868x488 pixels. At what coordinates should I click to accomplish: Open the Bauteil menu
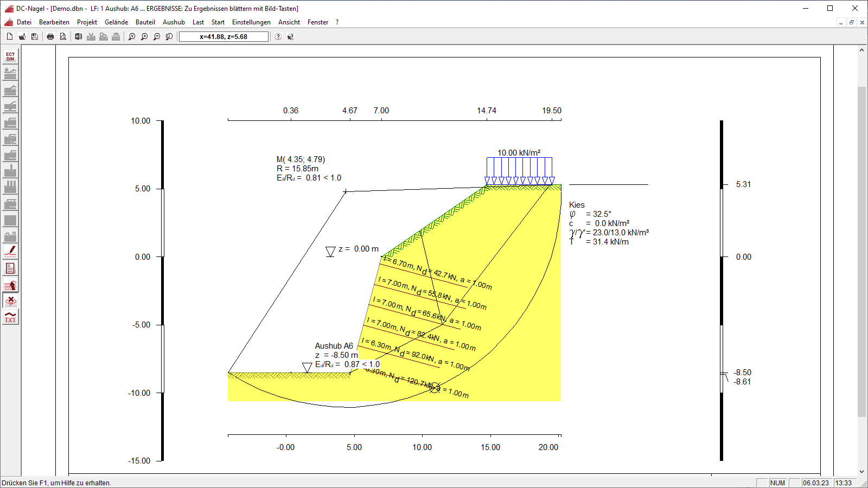point(145,22)
